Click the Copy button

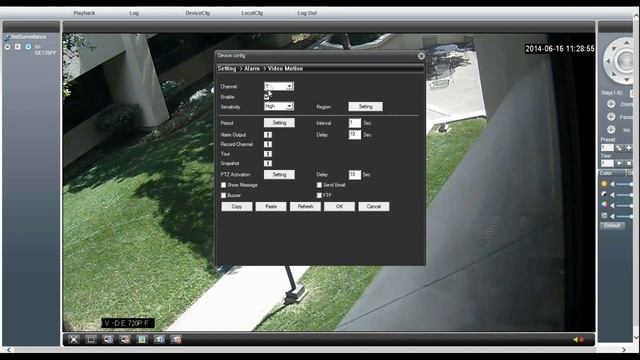237,207
